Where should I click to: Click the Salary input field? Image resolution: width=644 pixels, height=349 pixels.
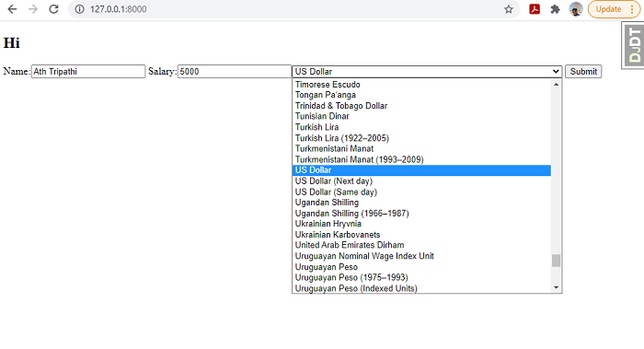[235, 71]
